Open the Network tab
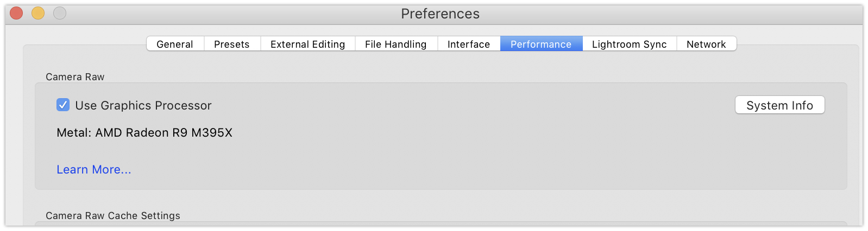Screen dimensions: 868x231 coord(706,44)
